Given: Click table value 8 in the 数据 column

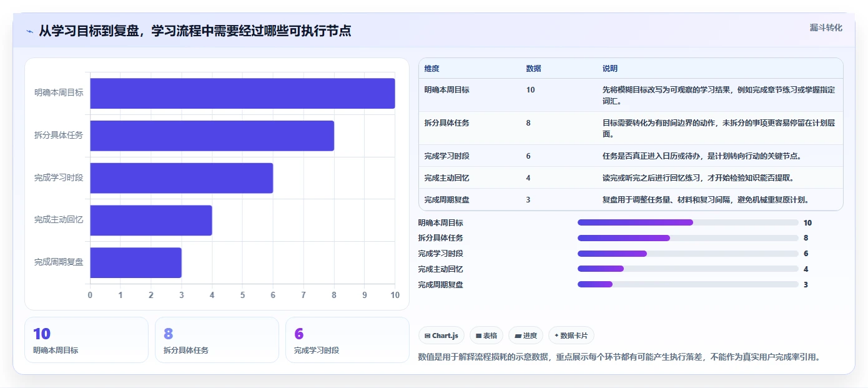Looking at the screenshot, I should pos(528,123).
